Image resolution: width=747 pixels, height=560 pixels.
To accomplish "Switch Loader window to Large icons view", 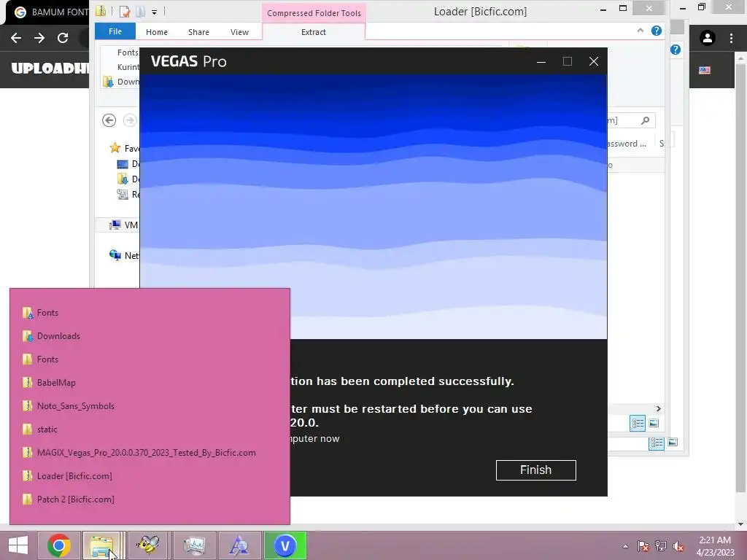I will coord(654,423).
